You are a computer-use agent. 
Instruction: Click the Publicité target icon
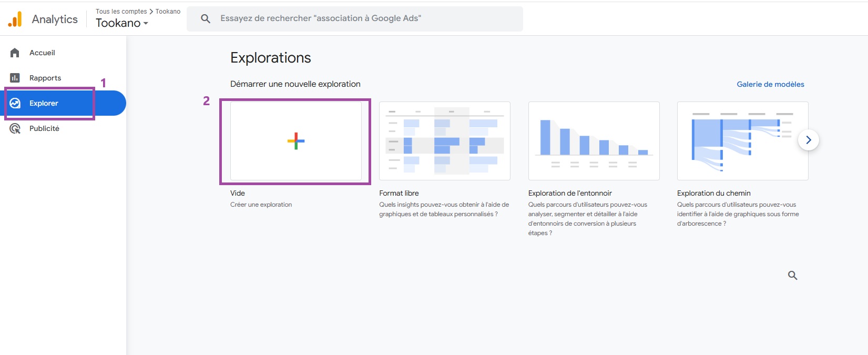tap(15, 128)
